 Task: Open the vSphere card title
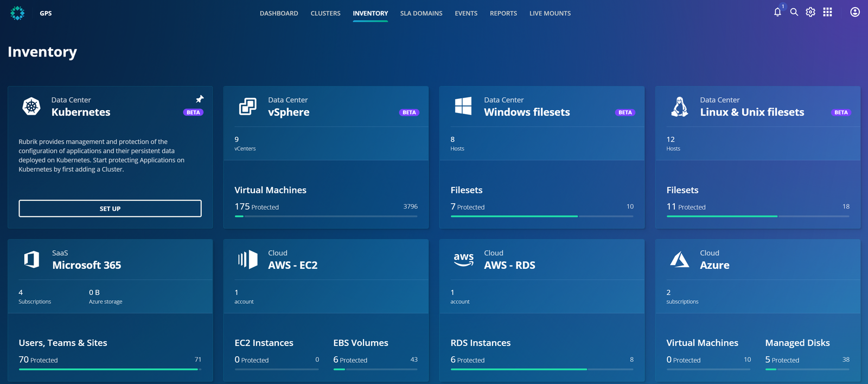tap(289, 112)
